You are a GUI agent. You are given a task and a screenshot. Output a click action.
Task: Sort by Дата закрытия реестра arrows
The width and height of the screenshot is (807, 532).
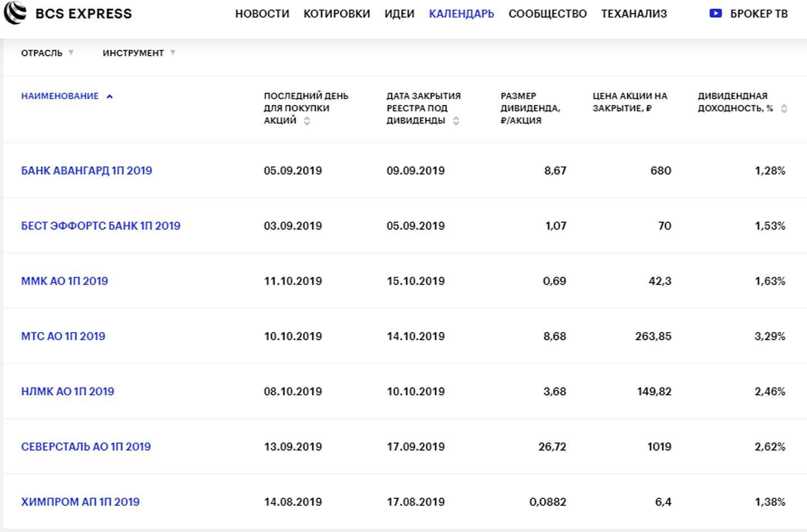click(x=456, y=121)
